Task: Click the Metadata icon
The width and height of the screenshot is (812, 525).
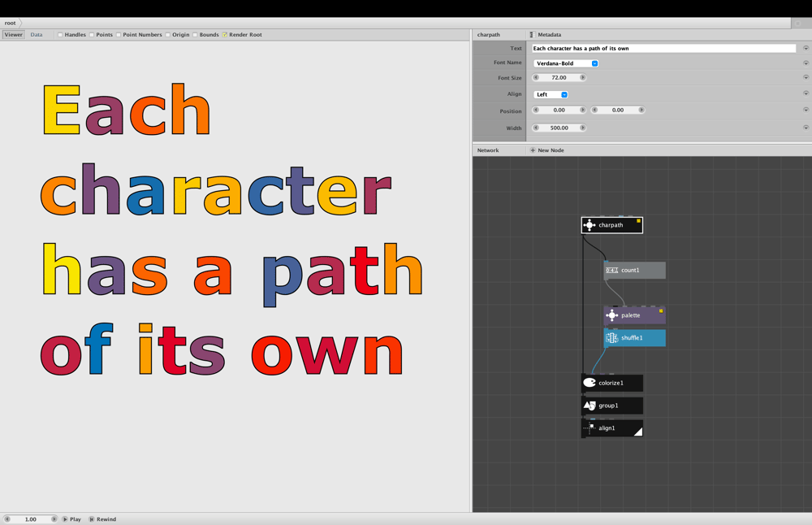Action: coord(533,35)
